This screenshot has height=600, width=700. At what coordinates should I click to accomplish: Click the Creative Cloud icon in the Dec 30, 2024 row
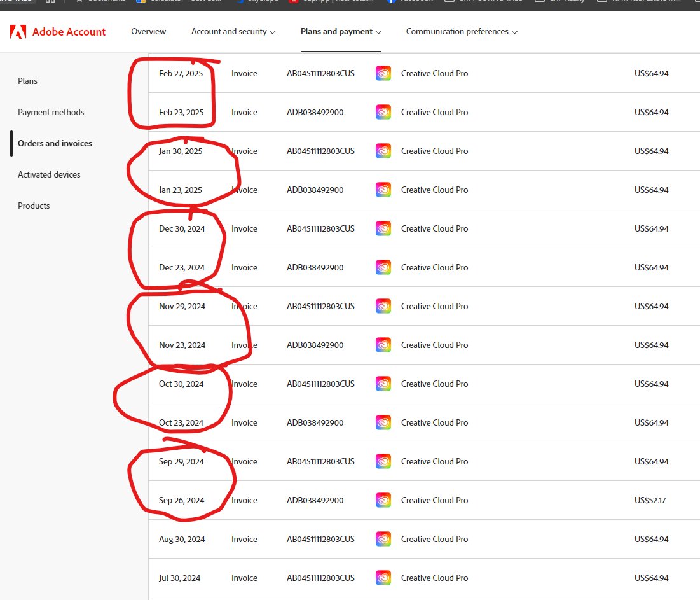(x=383, y=229)
